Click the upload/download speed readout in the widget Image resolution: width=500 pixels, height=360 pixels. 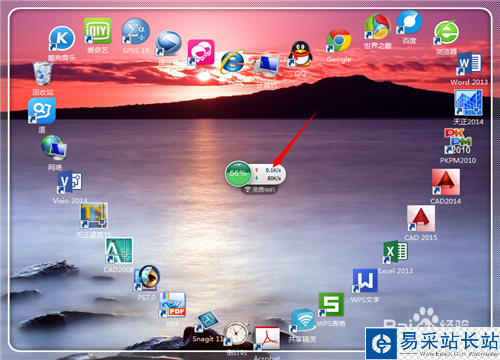click(x=268, y=174)
